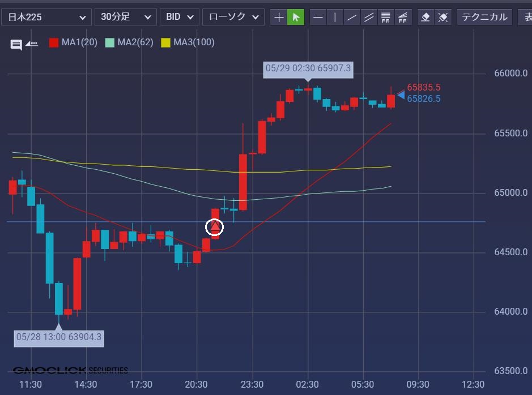The height and width of the screenshot is (395, 532).
Task: Click the erase-all drawings icon
Action: click(x=443, y=17)
